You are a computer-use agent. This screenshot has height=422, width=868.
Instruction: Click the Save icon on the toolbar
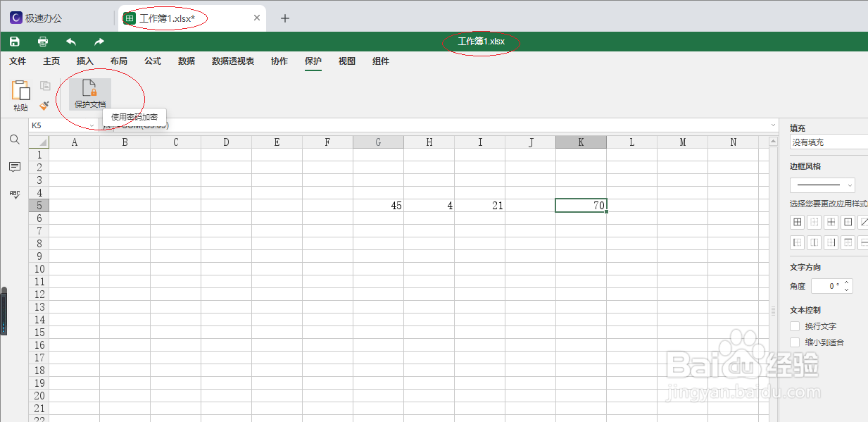(x=14, y=41)
